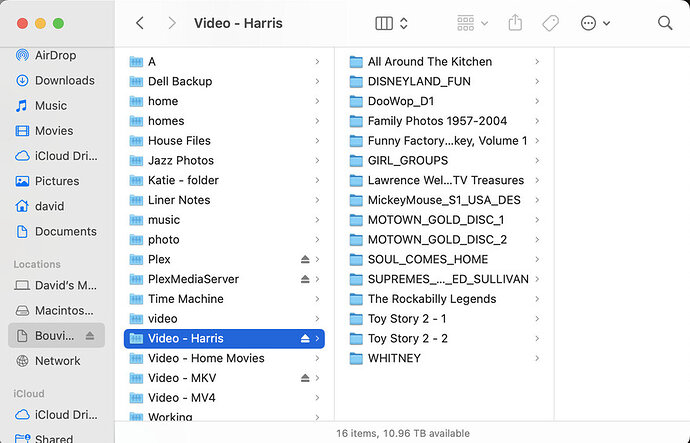Screen dimensions: 690x443
Task: Expand the homes folder chevron
Action: coord(317,121)
